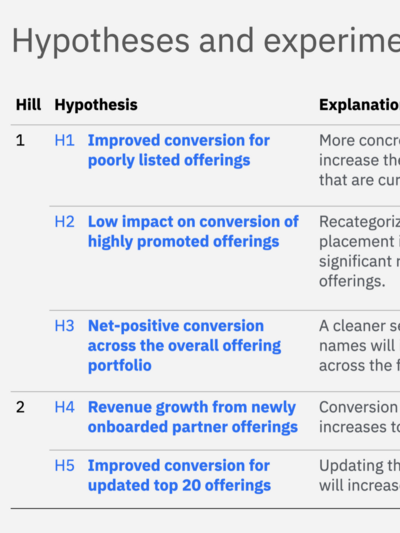Click the H4 explanation text starting 'Conversion'
Screen dimensions: 400x533
point(360,417)
